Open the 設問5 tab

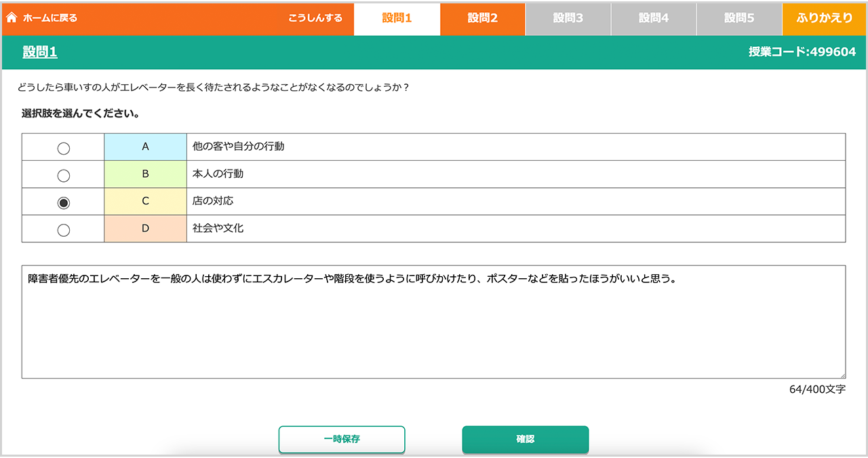738,18
